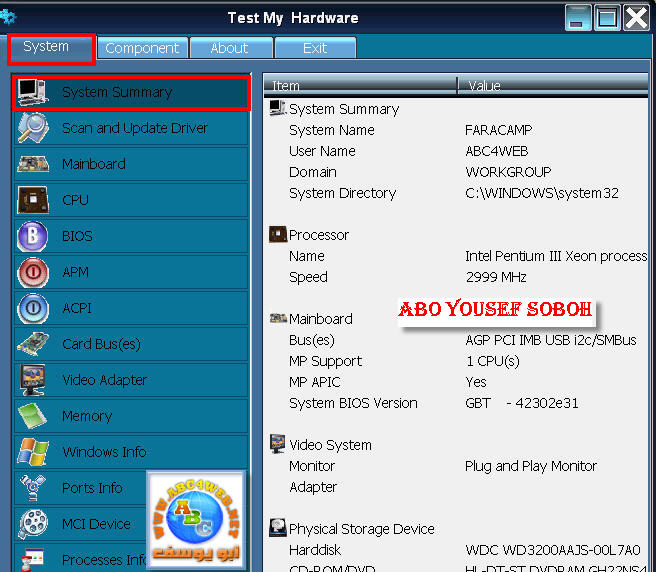Open the BIOS section
The image size is (656, 572).
click(131, 236)
